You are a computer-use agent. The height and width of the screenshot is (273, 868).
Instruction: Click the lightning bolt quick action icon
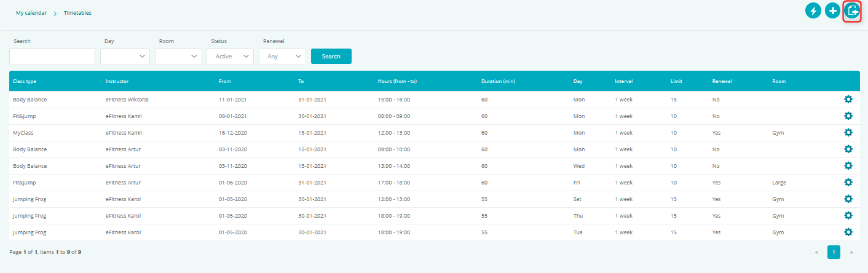[x=813, y=10]
